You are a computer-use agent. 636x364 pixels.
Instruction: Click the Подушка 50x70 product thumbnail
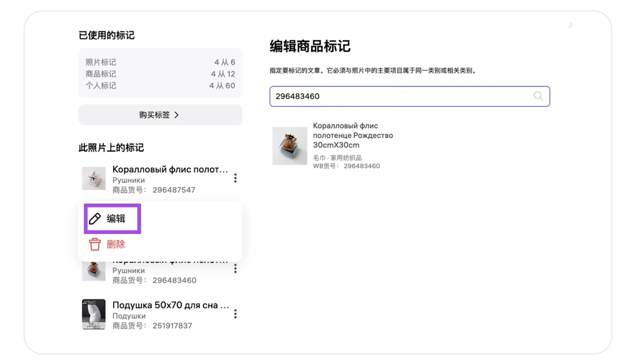pyautogui.click(x=94, y=314)
